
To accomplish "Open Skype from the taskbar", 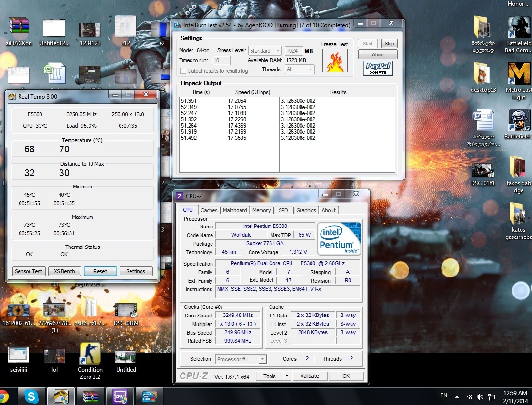I will click(31, 396).
